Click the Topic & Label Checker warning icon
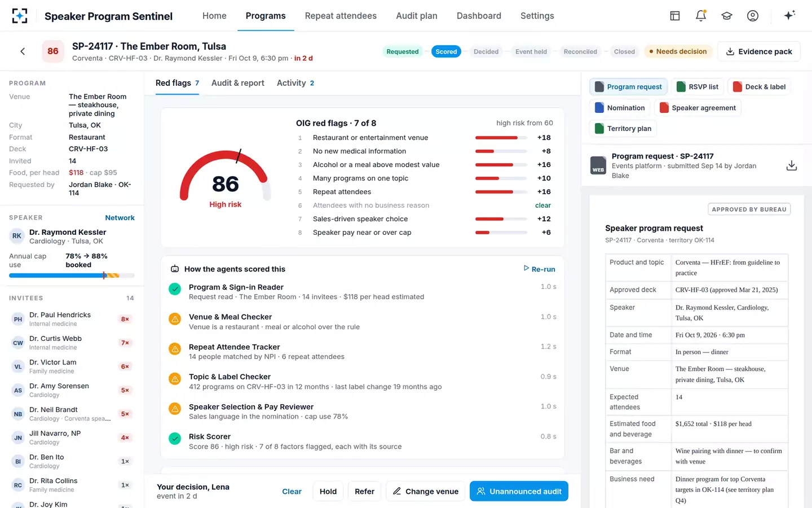This screenshot has height=508, width=812. pos(175,379)
